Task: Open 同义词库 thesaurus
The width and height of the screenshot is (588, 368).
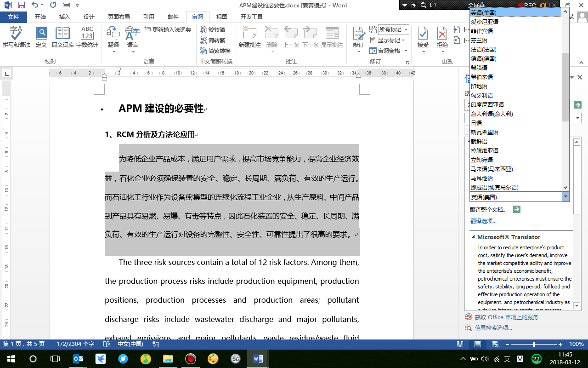Action: [62, 37]
